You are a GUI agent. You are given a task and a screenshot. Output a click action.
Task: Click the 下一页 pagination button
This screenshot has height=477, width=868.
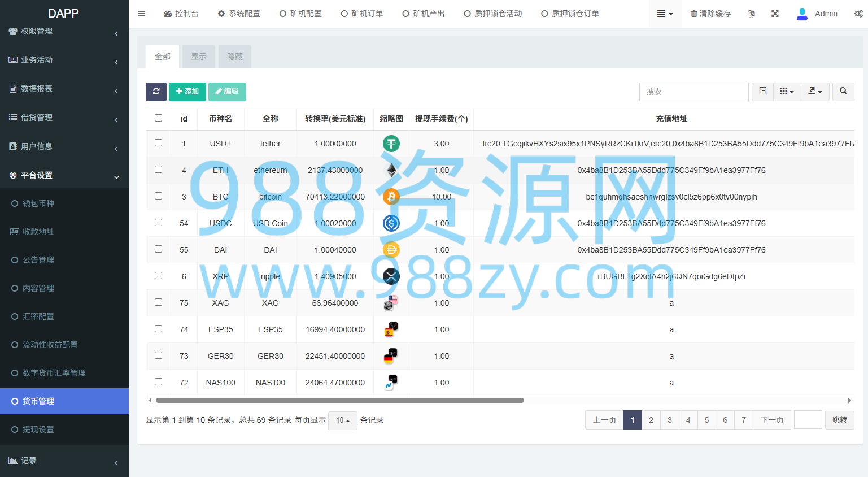pyautogui.click(x=772, y=420)
